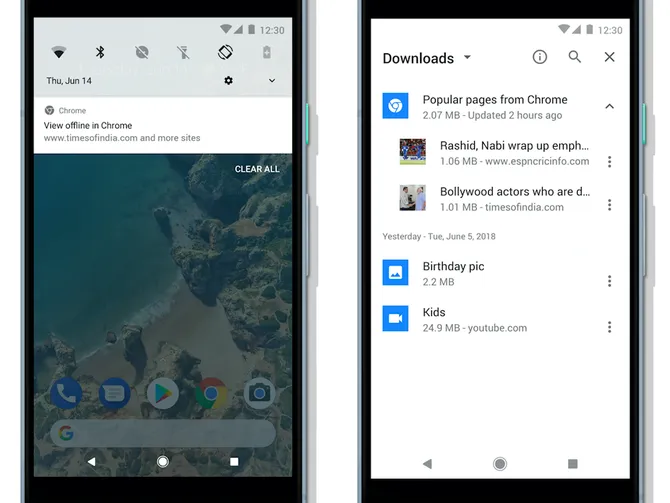Open more options for Rashid, Nabi article
The width and height of the screenshot is (670, 503).
(610, 162)
